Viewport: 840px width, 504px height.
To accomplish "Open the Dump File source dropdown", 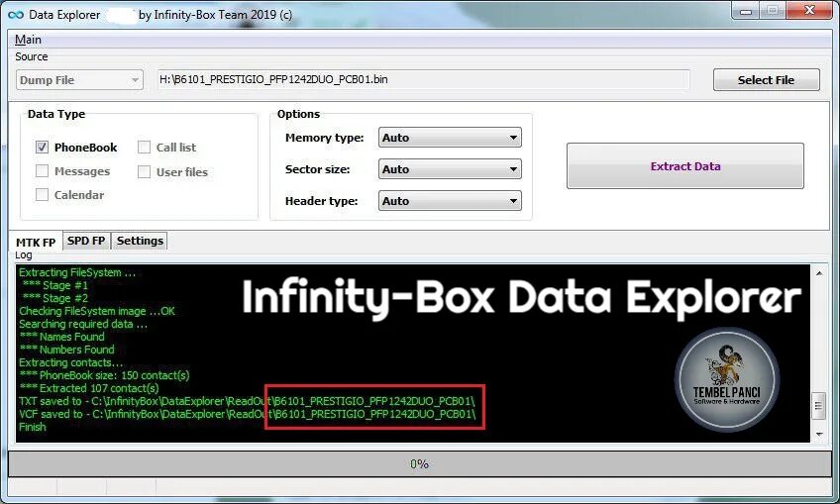I will click(80, 80).
